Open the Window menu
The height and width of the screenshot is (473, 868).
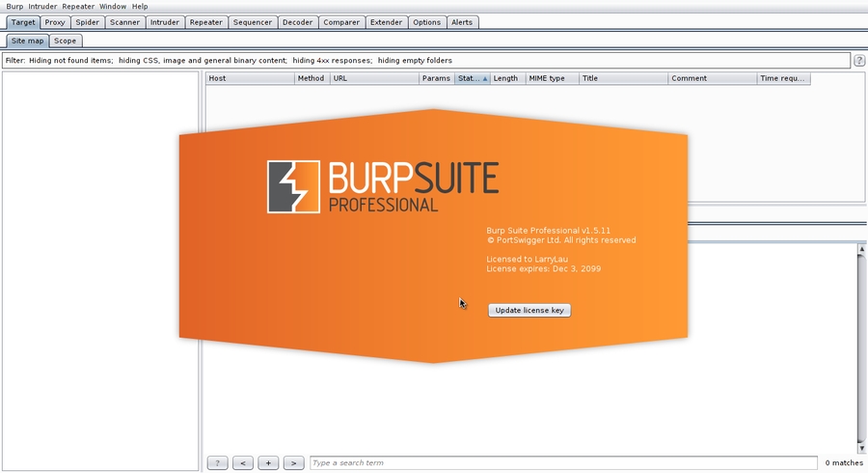coord(113,6)
